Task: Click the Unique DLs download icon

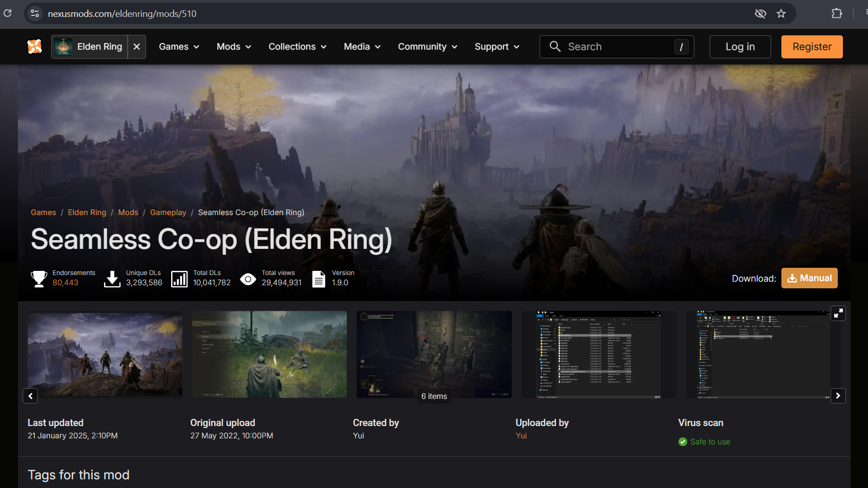Action: pyautogui.click(x=112, y=279)
